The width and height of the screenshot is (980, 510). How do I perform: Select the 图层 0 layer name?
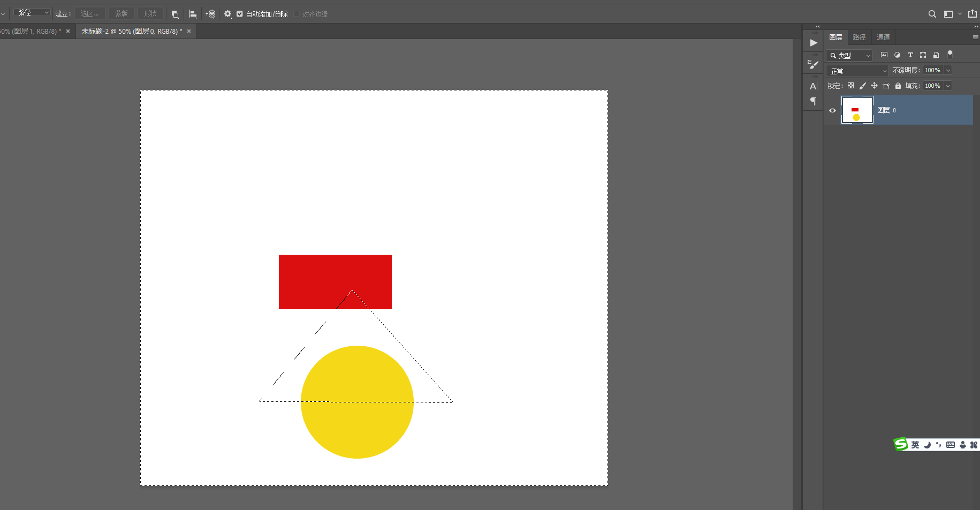click(886, 110)
